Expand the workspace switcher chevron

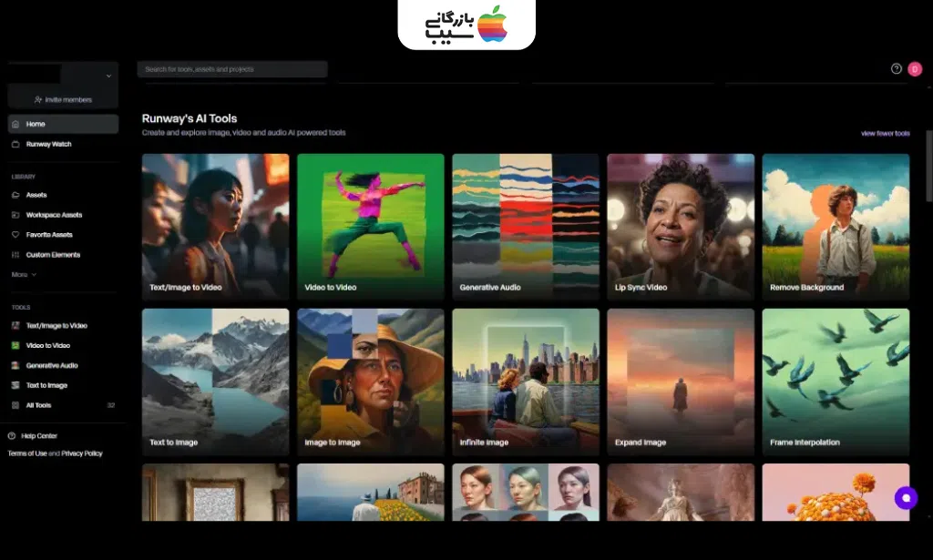(108, 76)
